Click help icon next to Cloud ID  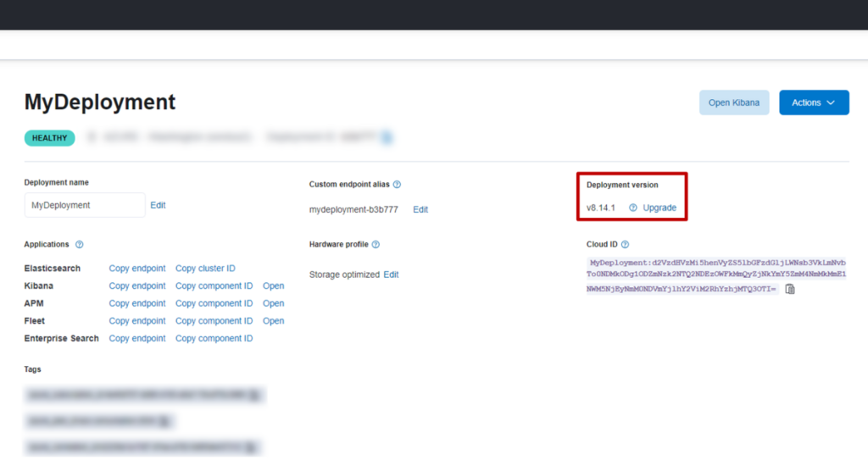pyautogui.click(x=625, y=245)
